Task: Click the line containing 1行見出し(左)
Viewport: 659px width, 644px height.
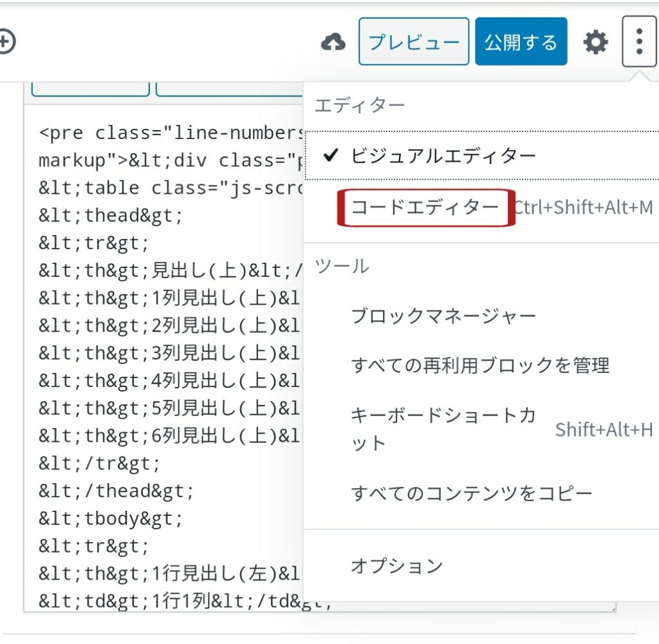Action: (170, 574)
